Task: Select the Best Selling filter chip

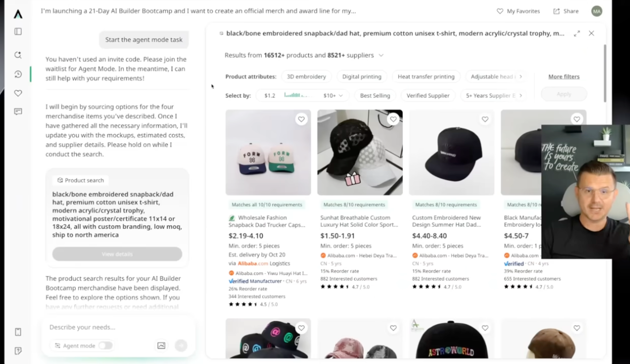Action: 375,95
